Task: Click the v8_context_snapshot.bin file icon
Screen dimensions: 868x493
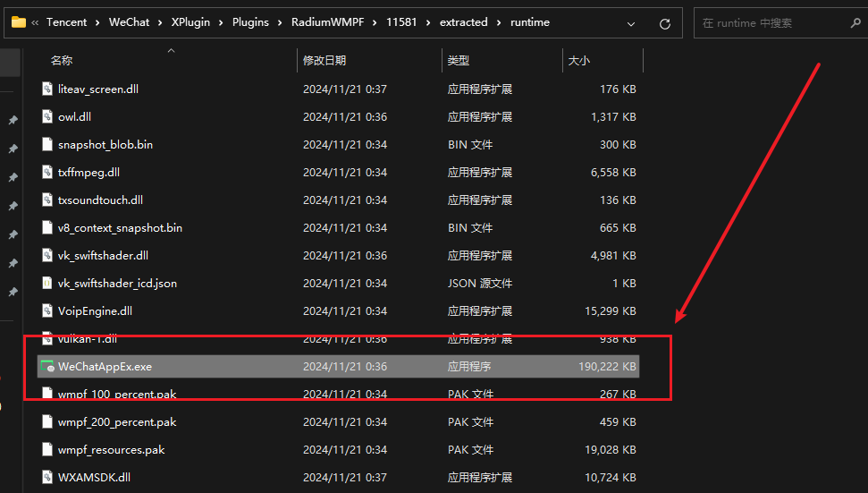Action: (47, 227)
